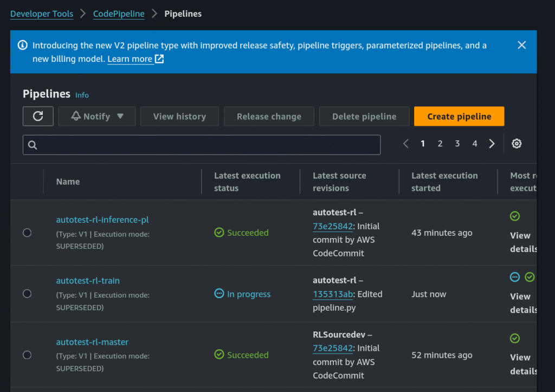Image resolution: width=555 pixels, height=392 pixels.
Task: Open the autotest-rl-train pipeline link
Action: coord(88,281)
